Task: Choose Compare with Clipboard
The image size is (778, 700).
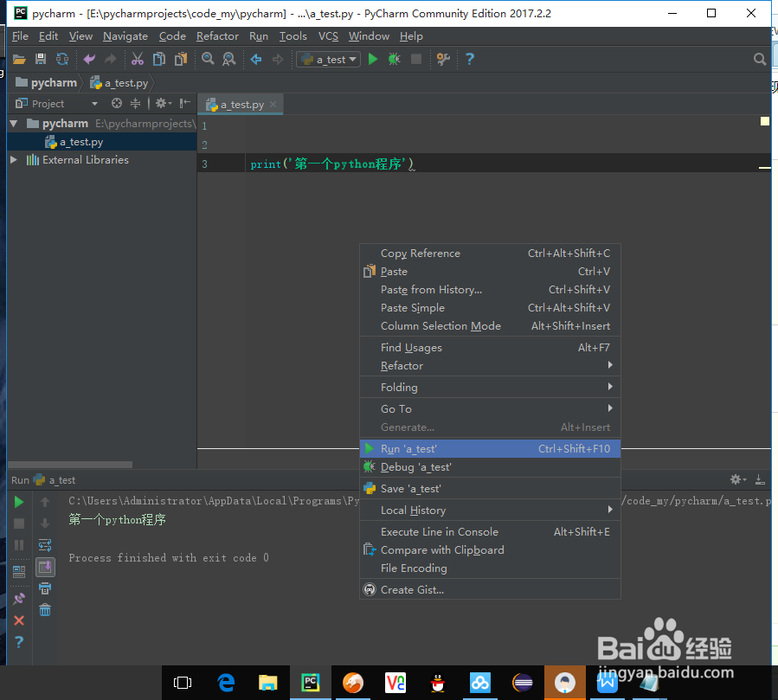Action: click(x=490, y=549)
